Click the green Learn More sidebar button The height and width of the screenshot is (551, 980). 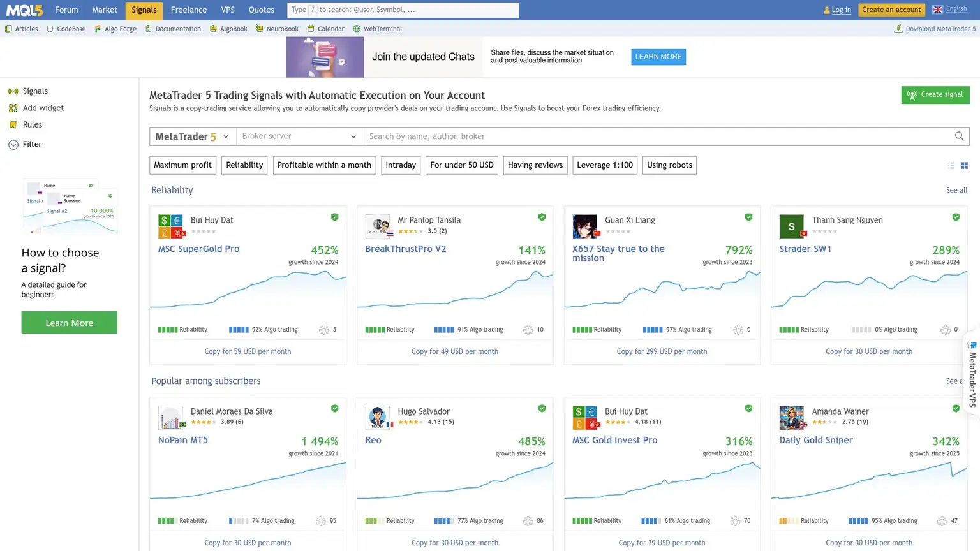coord(70,323)
